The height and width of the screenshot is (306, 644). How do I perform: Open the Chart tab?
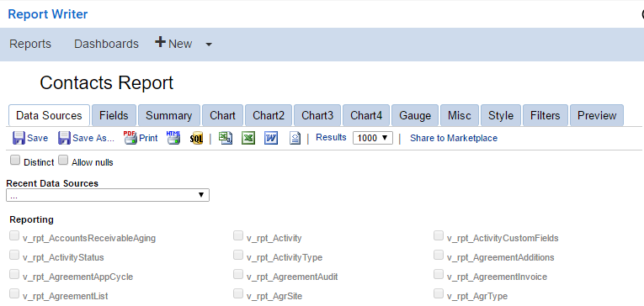click(x=222, y=115)
